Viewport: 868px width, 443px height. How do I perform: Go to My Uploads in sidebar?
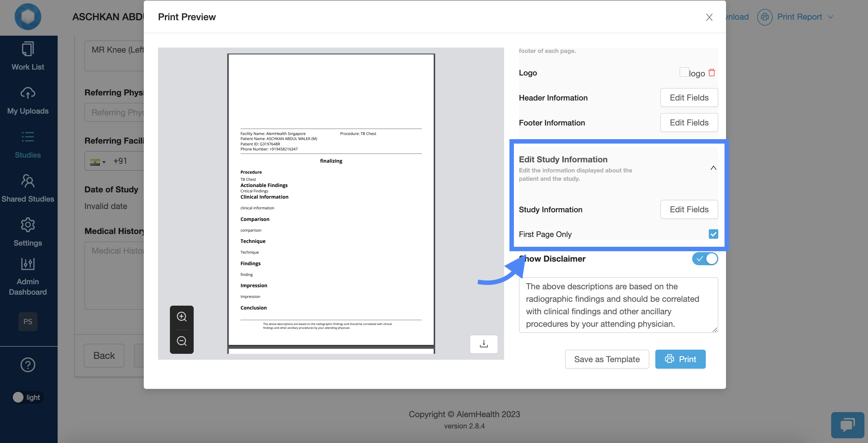pyautogui.click(x=28, y=100)
